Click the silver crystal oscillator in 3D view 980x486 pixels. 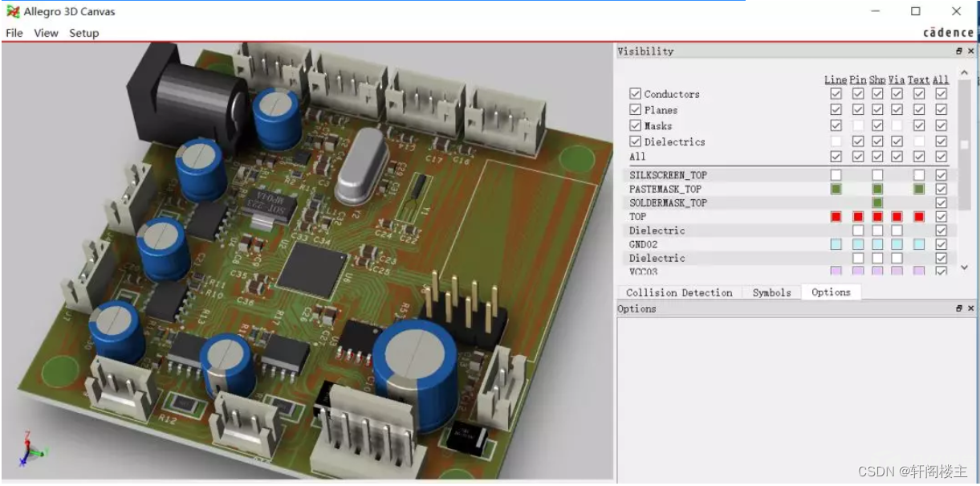pyautogui.click(x=361, y=167)
